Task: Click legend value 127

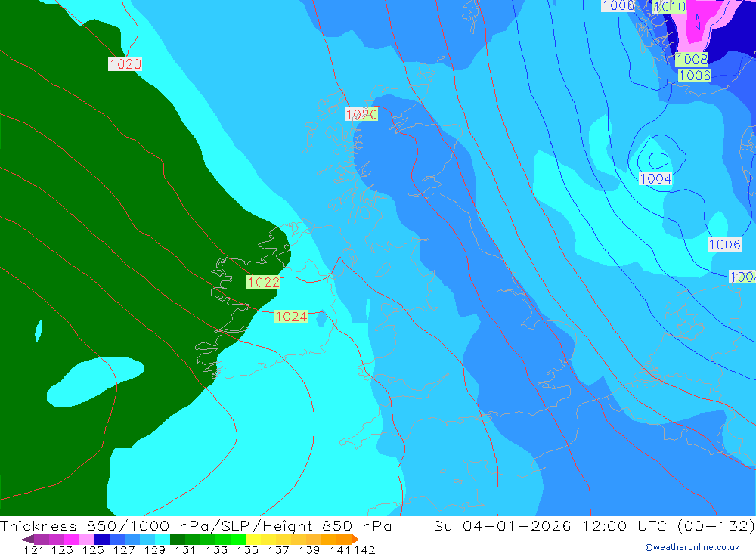Action: click(124, 550)
